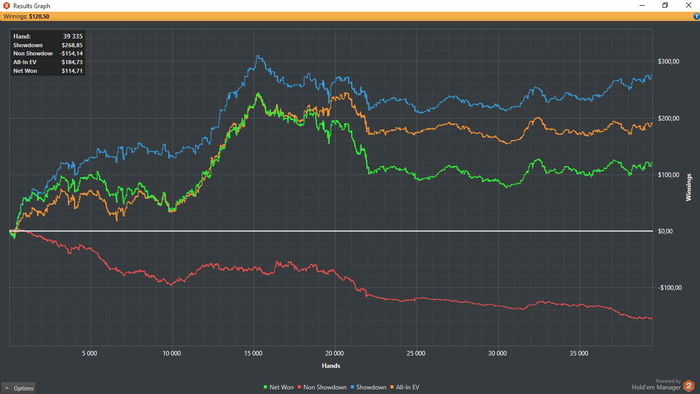The width and height of the screenshot is (700, 394).
Task: Click the help icon in the orange bar
Action: point(696,17)
